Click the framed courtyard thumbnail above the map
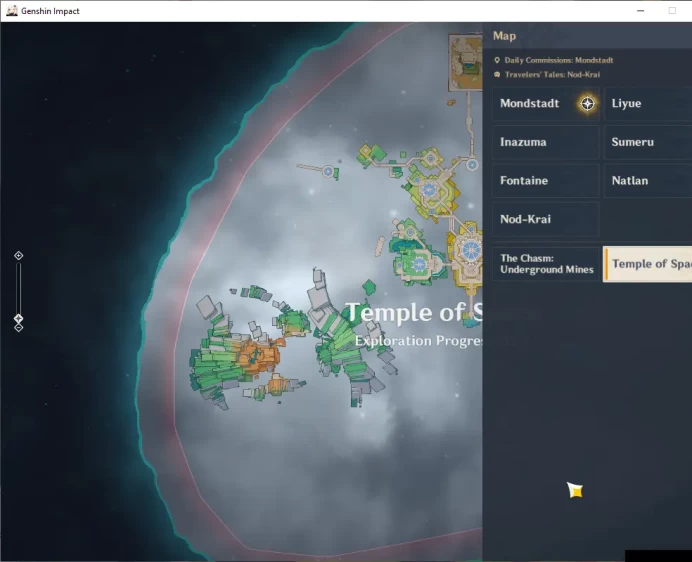 pos(466,63)
